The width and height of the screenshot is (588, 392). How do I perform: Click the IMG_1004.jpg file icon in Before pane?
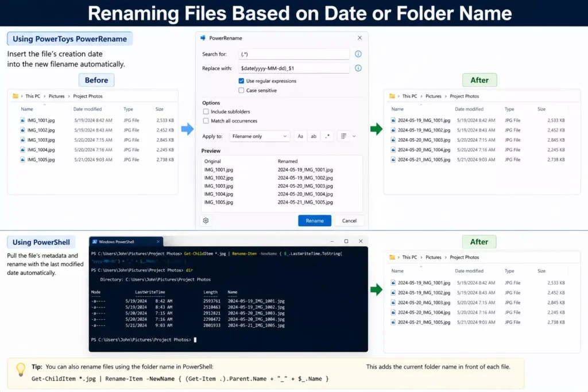(x=22, y=150)
